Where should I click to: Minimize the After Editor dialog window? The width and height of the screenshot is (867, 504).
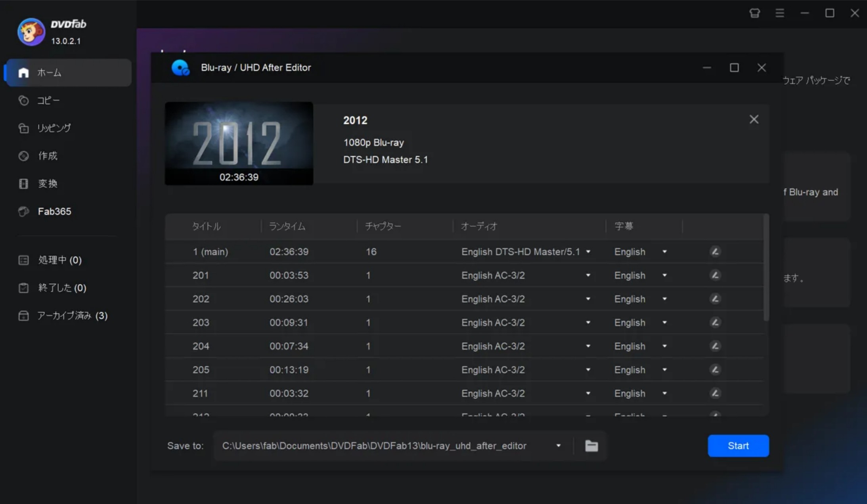click(x=707, y=68)
